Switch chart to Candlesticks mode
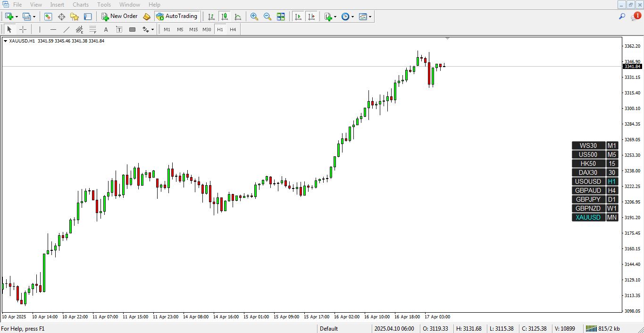This screenshot has height=333, width=644. pyautogui.click(x=225, y=17)
